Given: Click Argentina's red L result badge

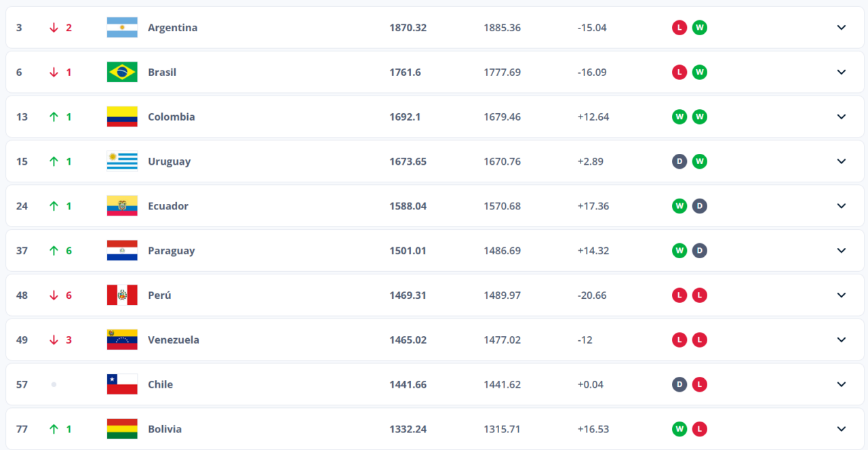Looking at the screenshot, I should pos(679,28).
